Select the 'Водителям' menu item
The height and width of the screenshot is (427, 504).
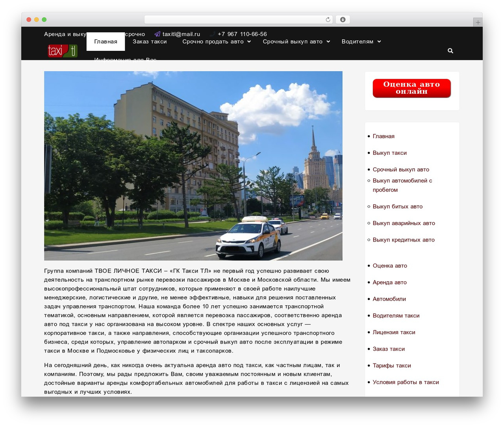[358, 42]
